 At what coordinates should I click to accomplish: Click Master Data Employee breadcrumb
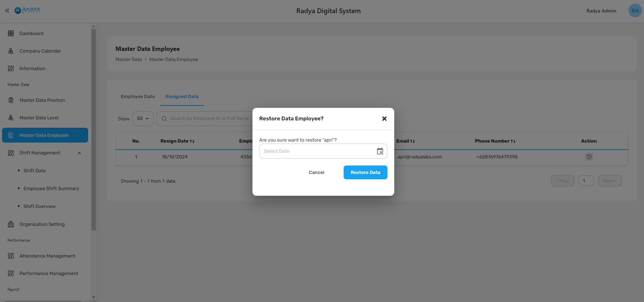click(173, 59)
